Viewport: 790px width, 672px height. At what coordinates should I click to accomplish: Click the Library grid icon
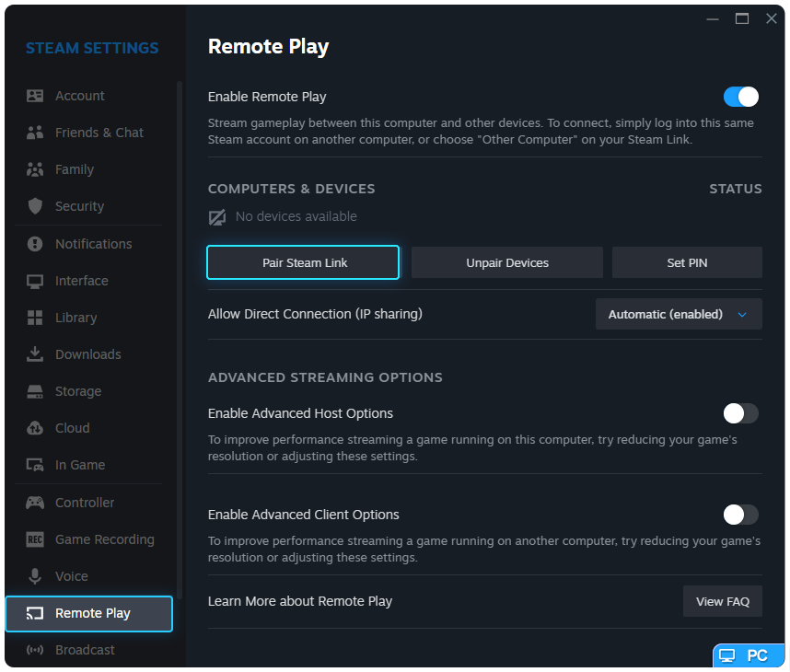(35, 318)
